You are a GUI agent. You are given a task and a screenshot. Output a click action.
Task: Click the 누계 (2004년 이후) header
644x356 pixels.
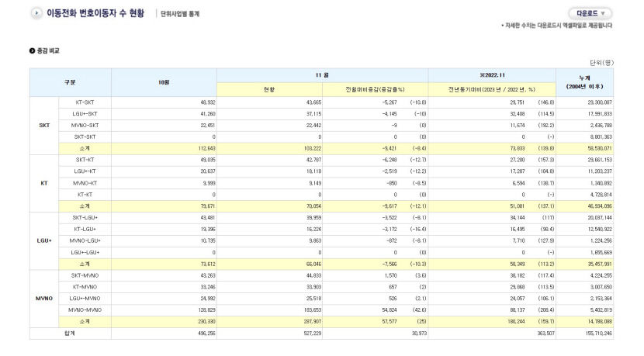tap(584, 82)
